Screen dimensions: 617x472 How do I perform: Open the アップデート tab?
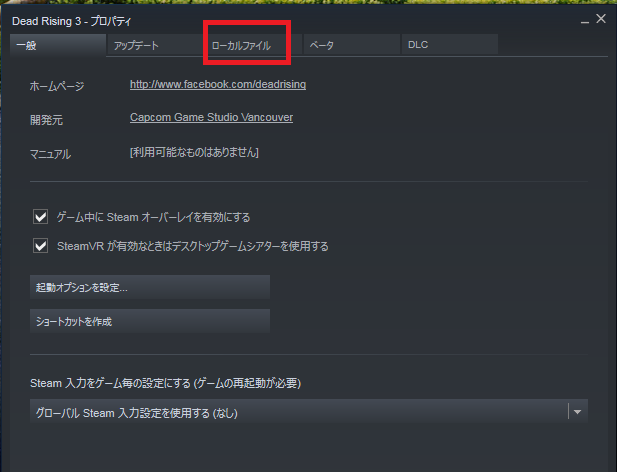click(155, 45)
